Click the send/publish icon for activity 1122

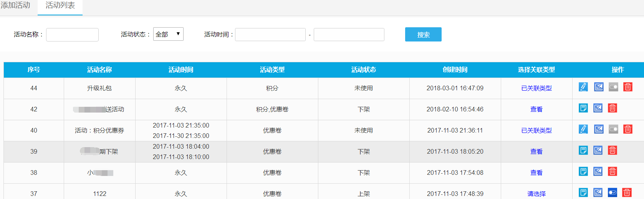pos(598,192)
